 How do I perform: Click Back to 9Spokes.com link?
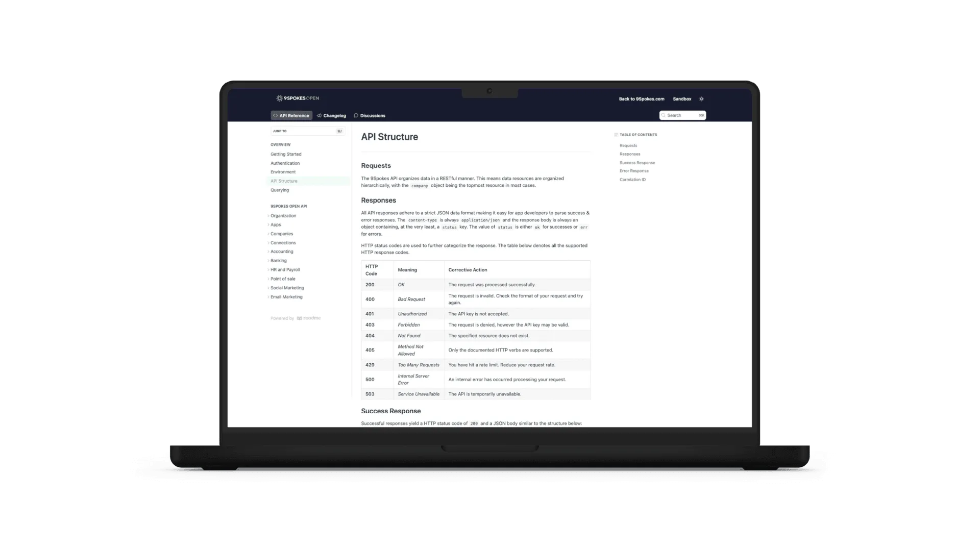(641, 99)
